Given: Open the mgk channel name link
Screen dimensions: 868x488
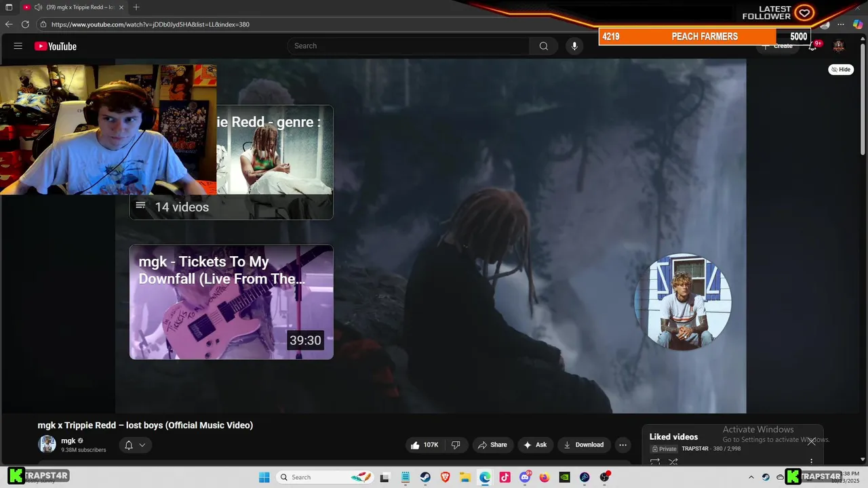Looking at the screenshot, I should (x=68, y=441).
